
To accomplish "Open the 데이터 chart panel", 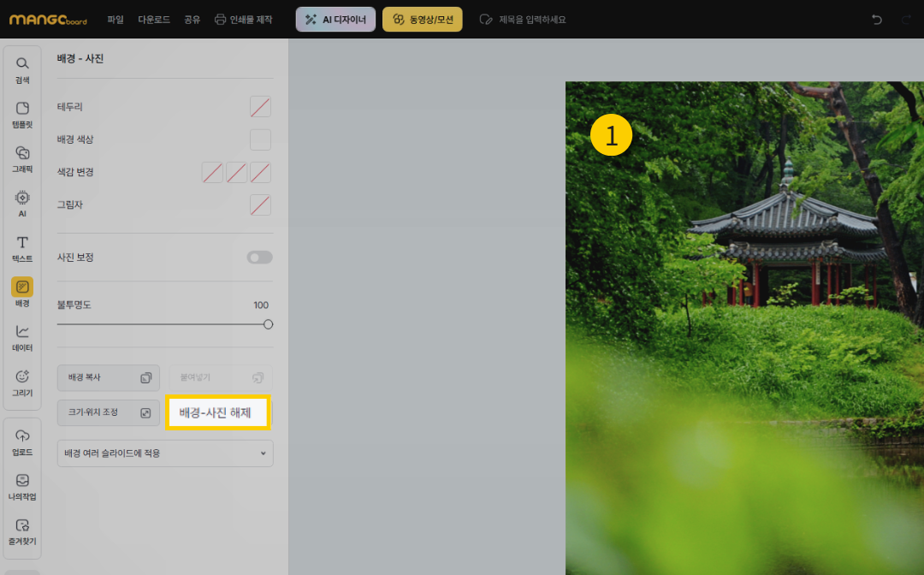I will [22, 336].
